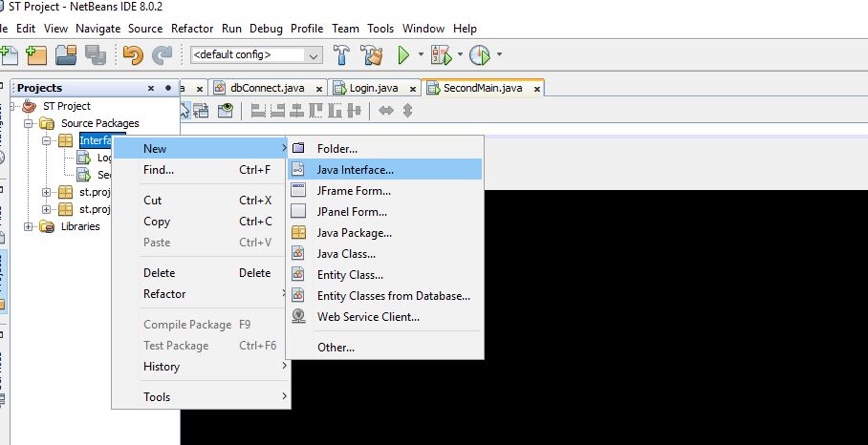868x445 pixels.
Task: Minimize the Projects panel with dot button
Action: pos(168,88)
